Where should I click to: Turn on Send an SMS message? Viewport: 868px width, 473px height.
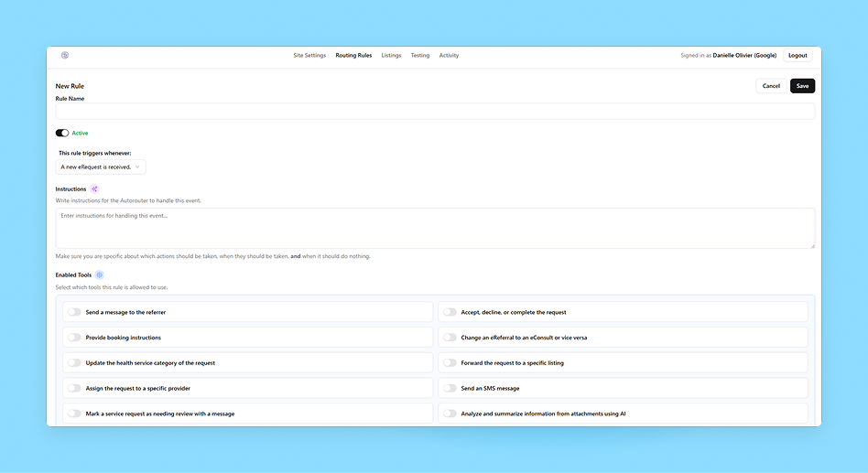[450, 388]
